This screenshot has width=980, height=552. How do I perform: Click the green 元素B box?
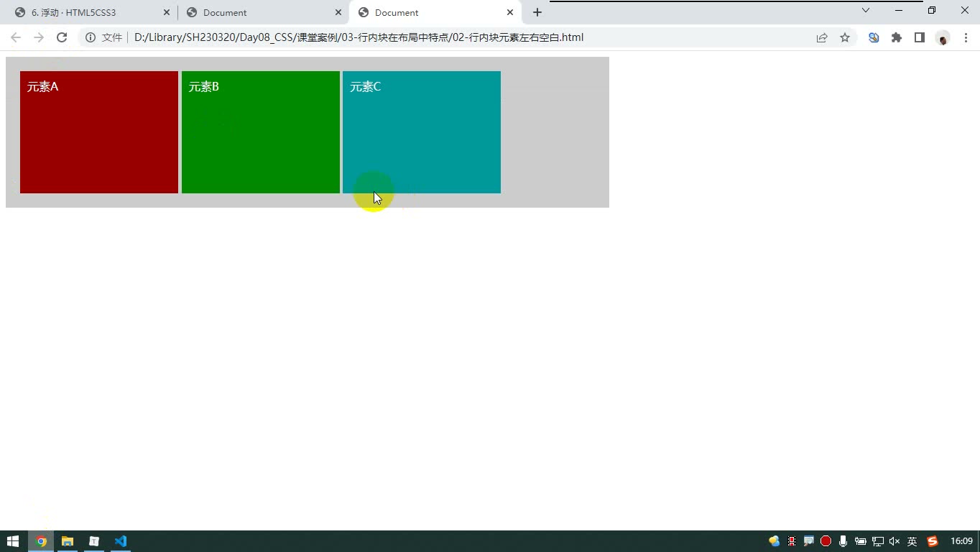pos(261,132)
